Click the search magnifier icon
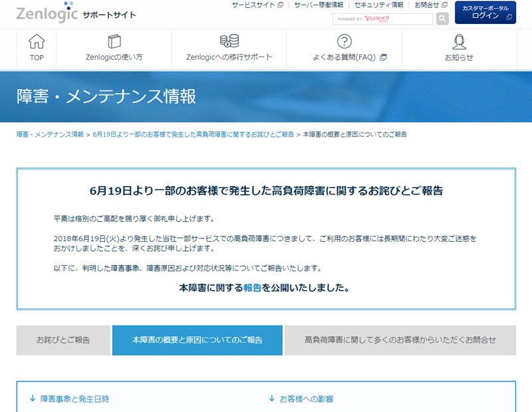Screen dimensions: 532x412 point(442,19)
